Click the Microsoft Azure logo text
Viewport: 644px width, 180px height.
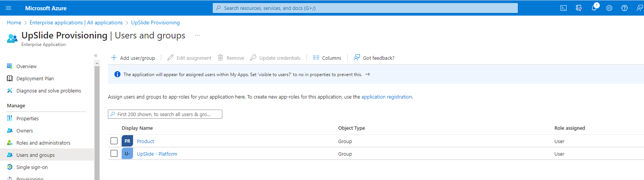46,8
